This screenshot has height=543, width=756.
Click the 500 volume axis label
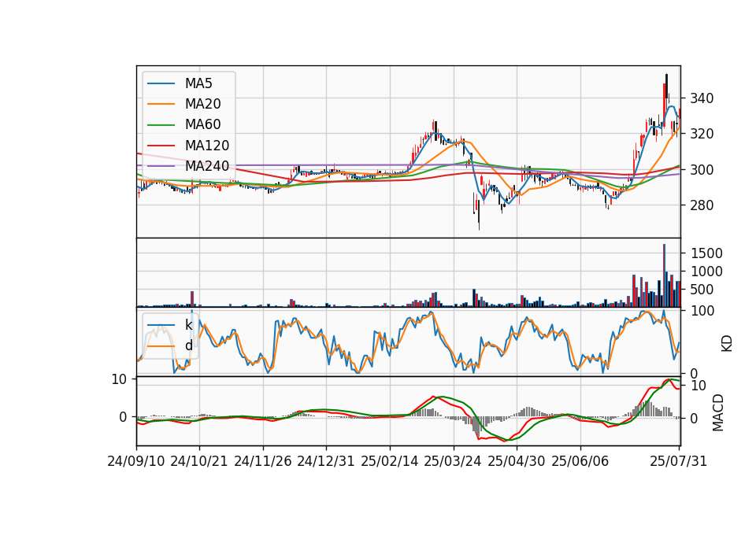click(x=702, y=290)
